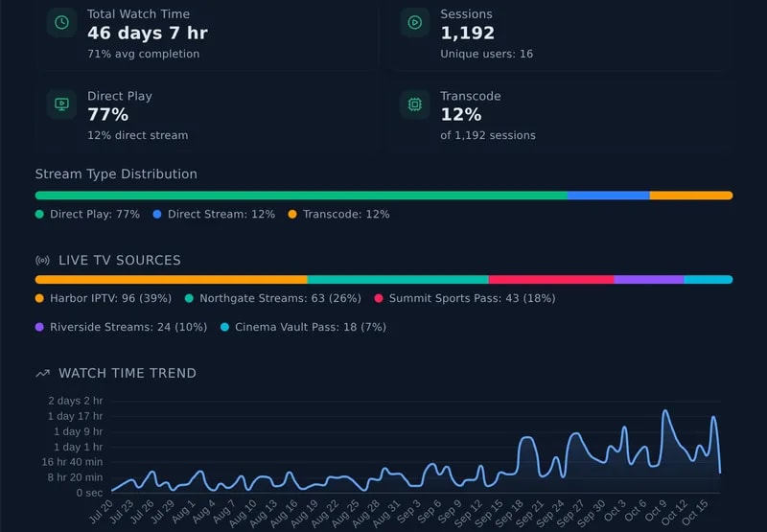Click the '12% direct stream' text
The height and width of the screenshot is (532, 767).
(x=138, y=135)
